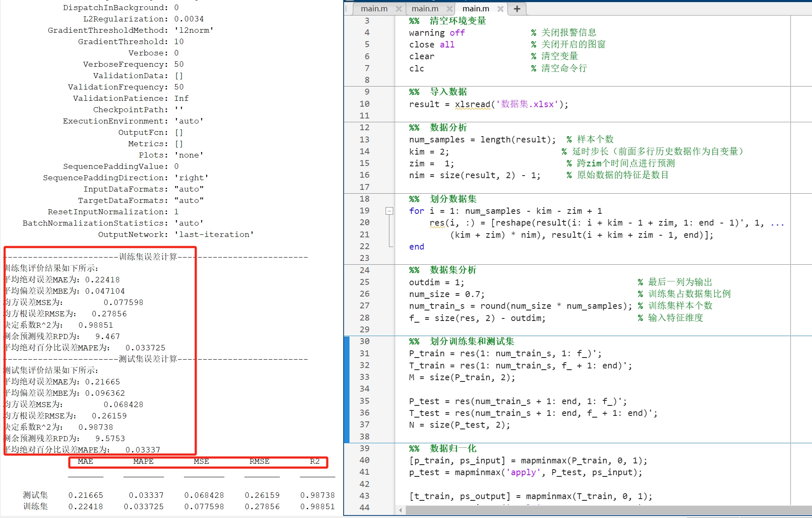The width and height of the screenshot is (812, 518).
Task: Click the 'apply' string on line 41
Action: click(524, 472)
